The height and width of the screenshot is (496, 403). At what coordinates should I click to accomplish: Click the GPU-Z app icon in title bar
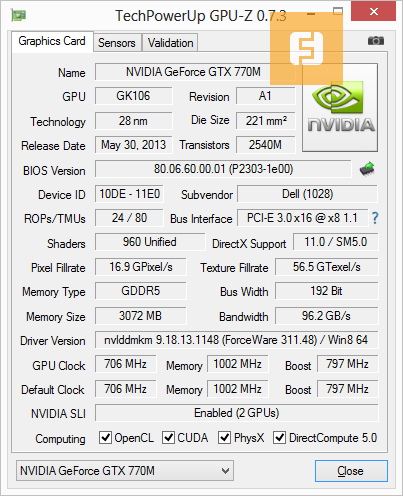[19, 15]
